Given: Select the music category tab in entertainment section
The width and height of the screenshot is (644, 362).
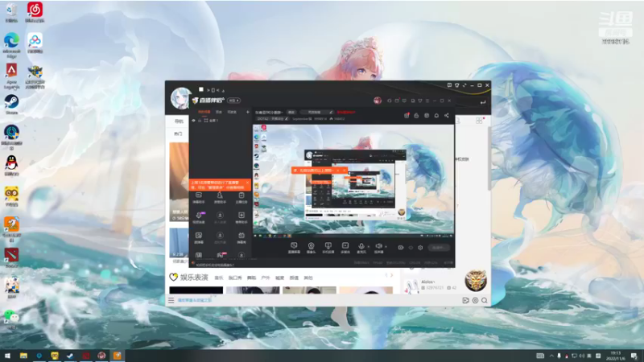Looking at the screenshot, I should 218,278.
